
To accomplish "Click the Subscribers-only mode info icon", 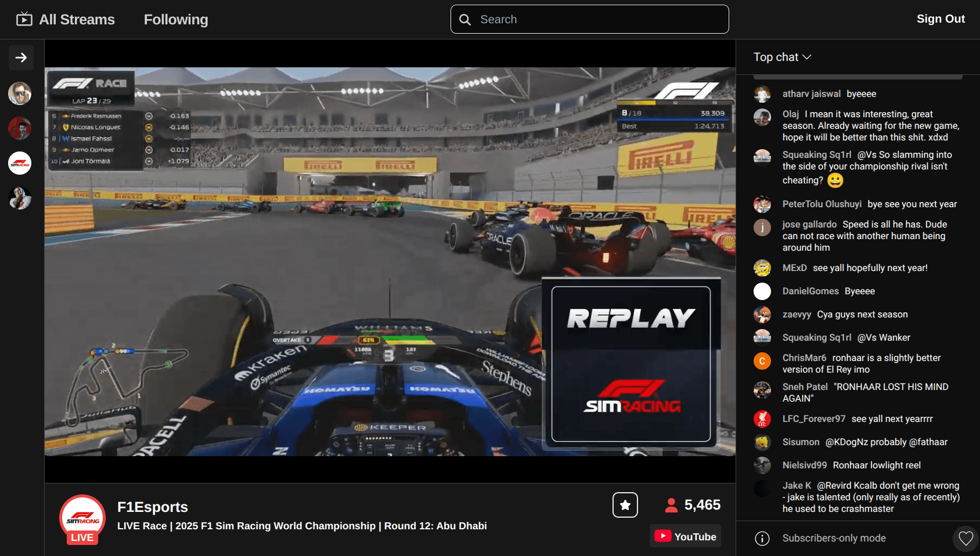I will (762, 539).
